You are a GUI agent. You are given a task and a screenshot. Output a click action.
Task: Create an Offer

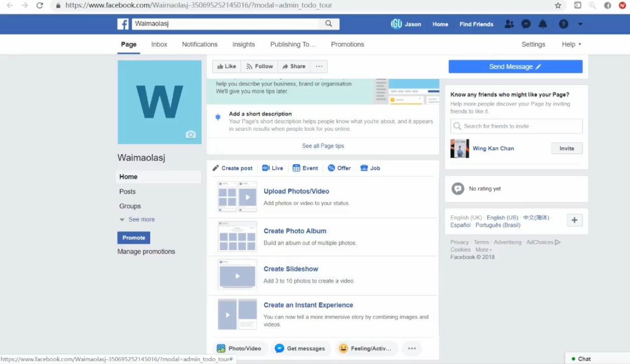click(x=339, y=168)
